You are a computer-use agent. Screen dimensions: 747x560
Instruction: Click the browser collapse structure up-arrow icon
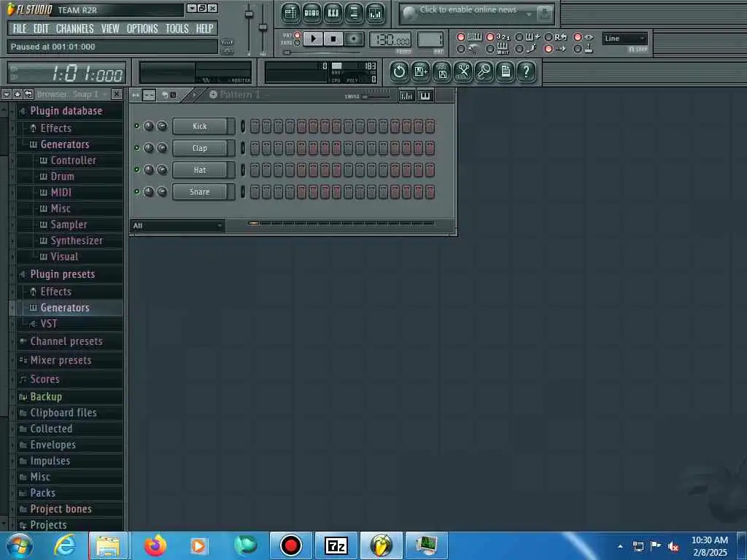[18, 94]
